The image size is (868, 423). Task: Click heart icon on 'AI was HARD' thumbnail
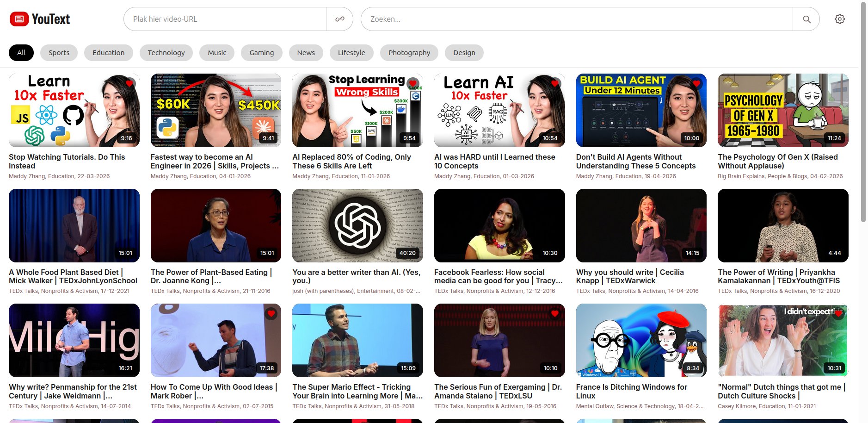point(554,83)
